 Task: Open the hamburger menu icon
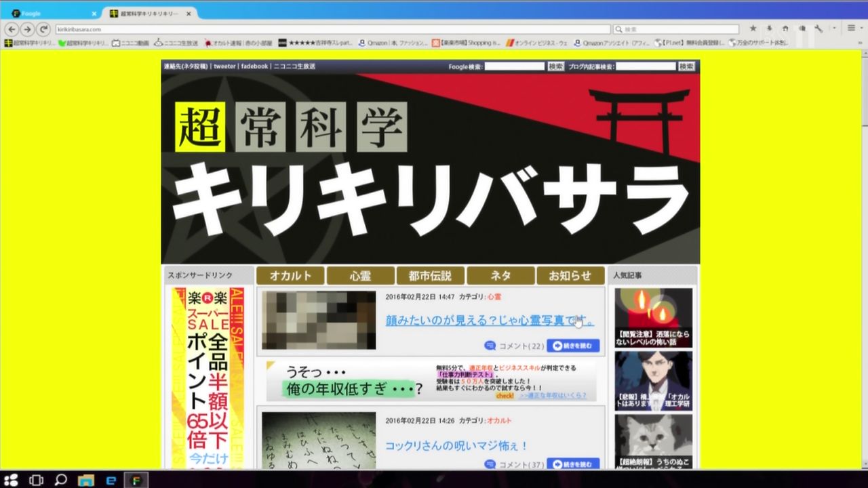pyautogui.click(x=851, y=28)
